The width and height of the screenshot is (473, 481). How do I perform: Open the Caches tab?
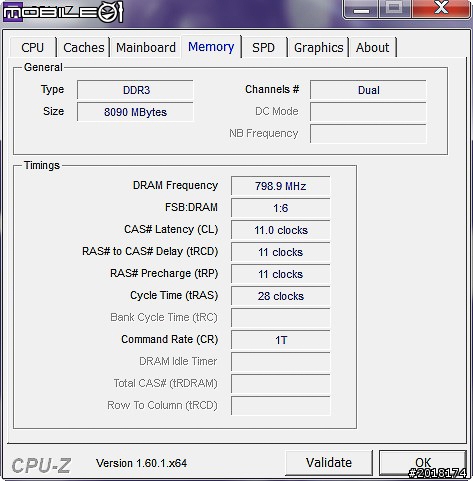click(x=84, y=47)
